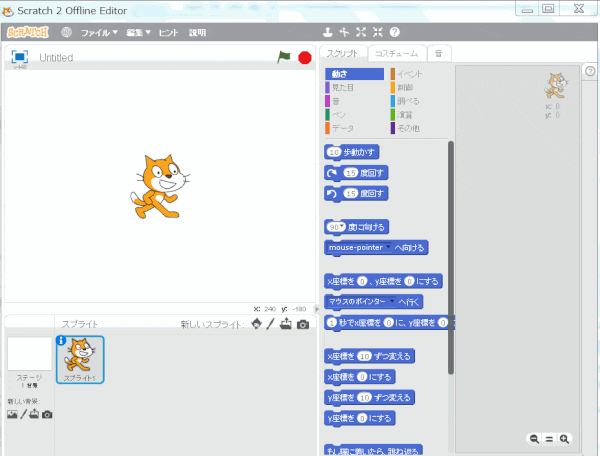
Task: Click the Scratch logo
Action: [x=28, y=32]
